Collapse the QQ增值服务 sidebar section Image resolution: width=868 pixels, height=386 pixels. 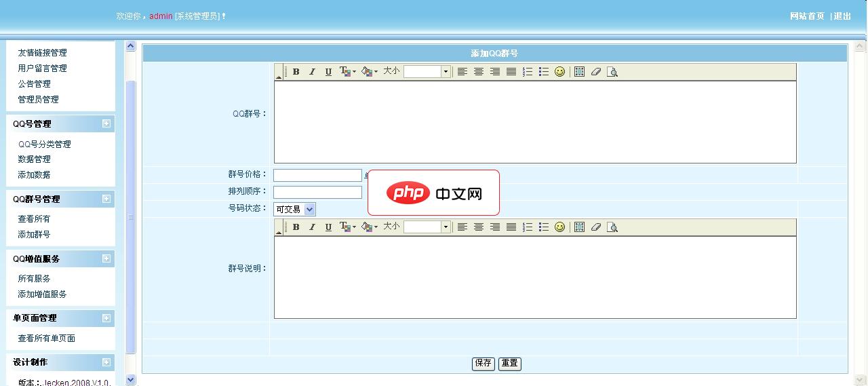106,258
